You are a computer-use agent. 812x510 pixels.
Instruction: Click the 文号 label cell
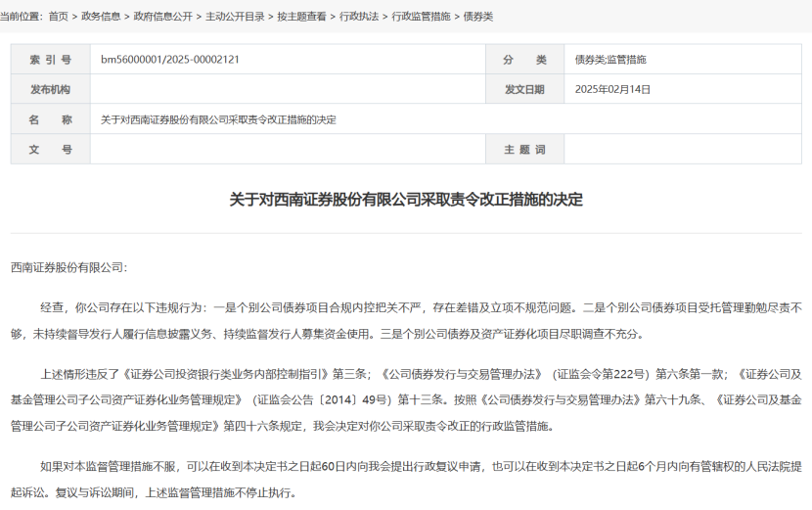50,149
